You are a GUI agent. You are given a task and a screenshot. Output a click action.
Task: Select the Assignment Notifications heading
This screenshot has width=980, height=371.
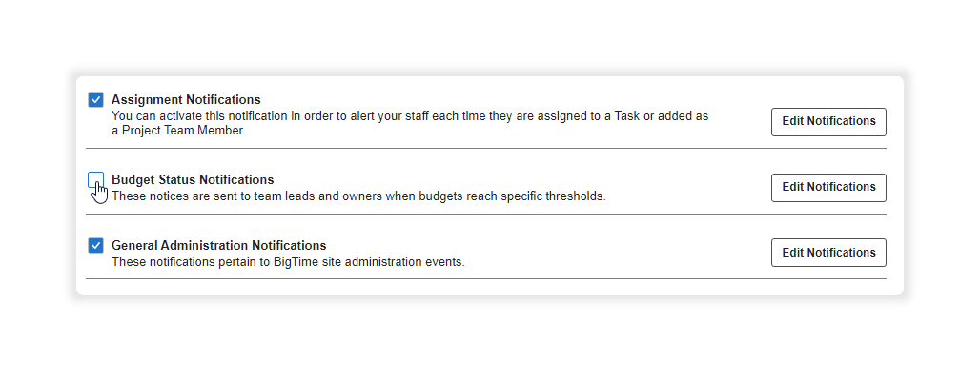coord(186,99)
